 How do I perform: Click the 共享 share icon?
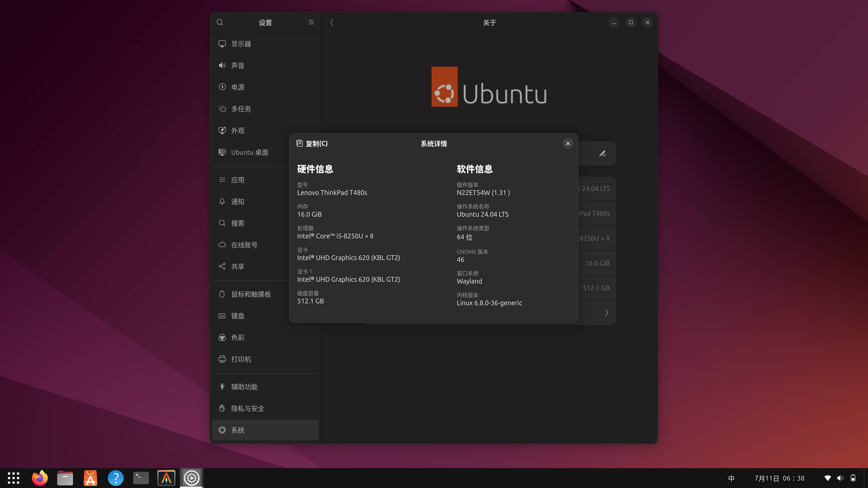click(x=222, y=266)
